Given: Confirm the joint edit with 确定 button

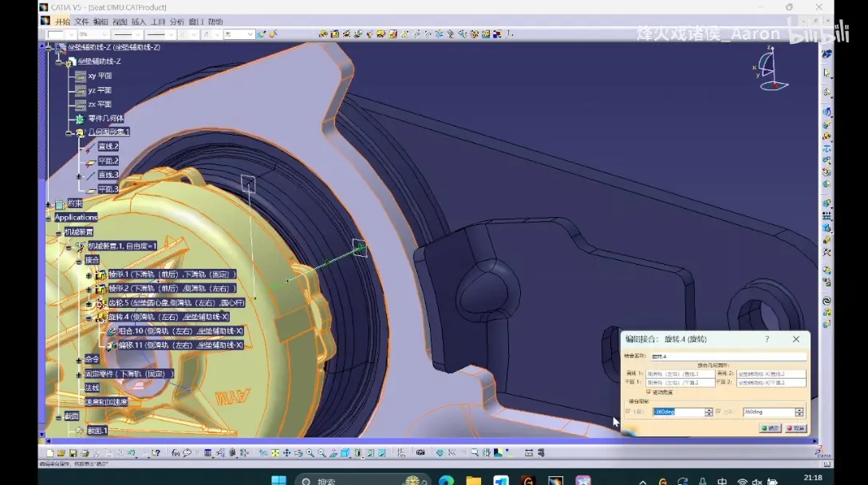Looking at the screenshot, I should tap(770, 428).
